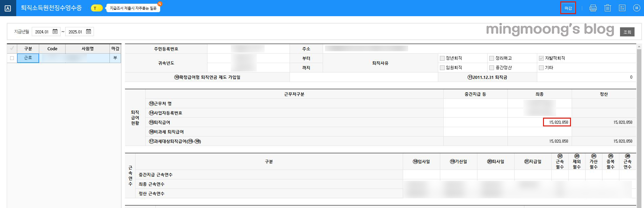Check the row checkbox beside 근로
The height and width of the screenshot is (208, 644).
coord(12,58)
